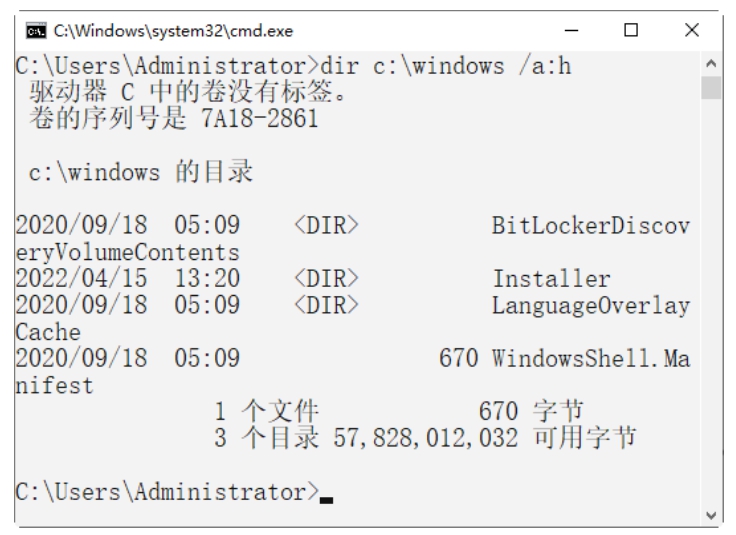Viewport: 736px width, 535px height.
Task: Click the Installer directory entry
Action: click(551, 279)
